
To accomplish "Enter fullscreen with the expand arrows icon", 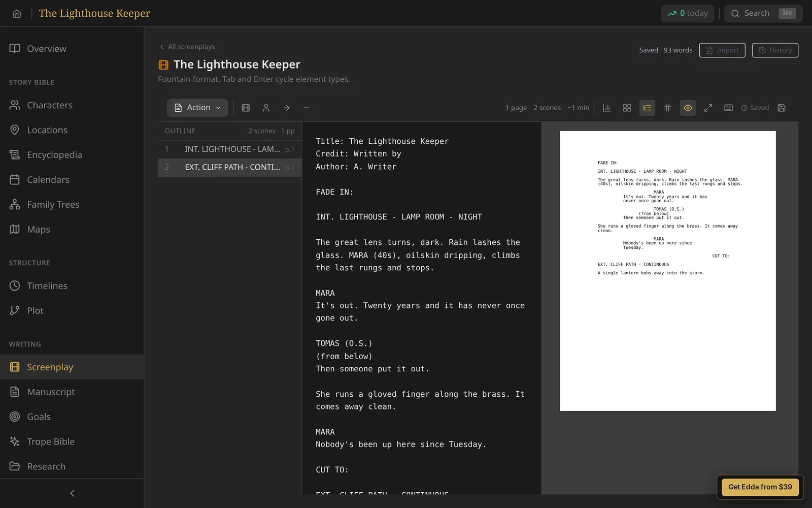I will [708, 108].
